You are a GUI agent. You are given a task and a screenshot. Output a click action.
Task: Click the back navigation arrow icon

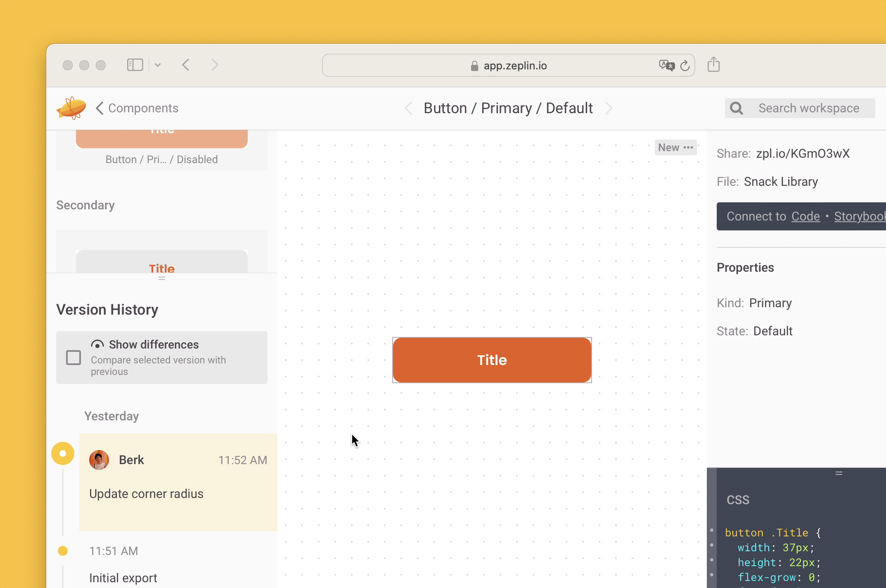pyautogui.click(x=186, y=64)
